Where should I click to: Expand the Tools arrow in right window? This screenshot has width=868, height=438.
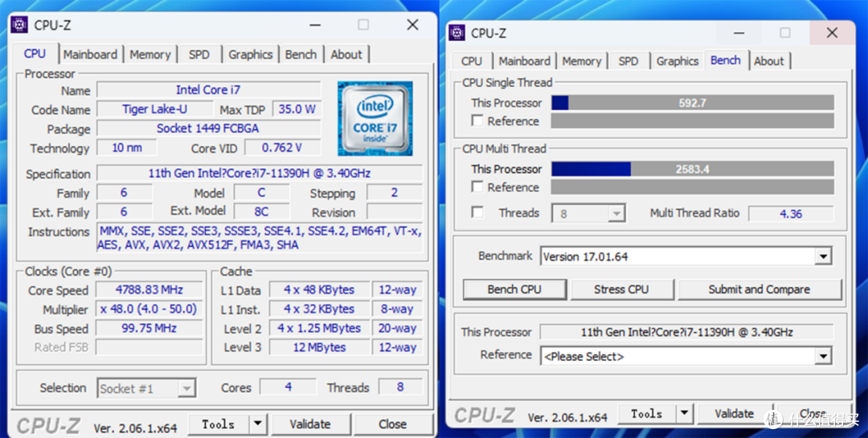(x=685, y=414)
